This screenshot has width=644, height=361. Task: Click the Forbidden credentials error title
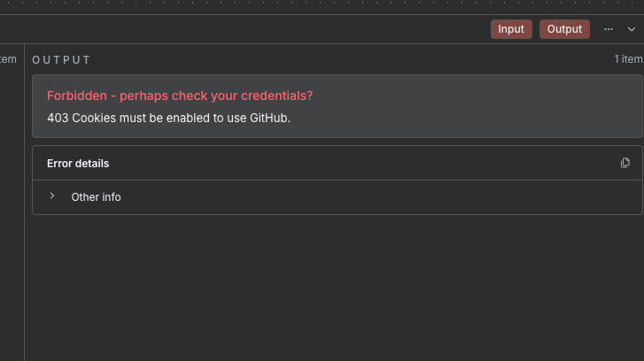coord(180,96)
